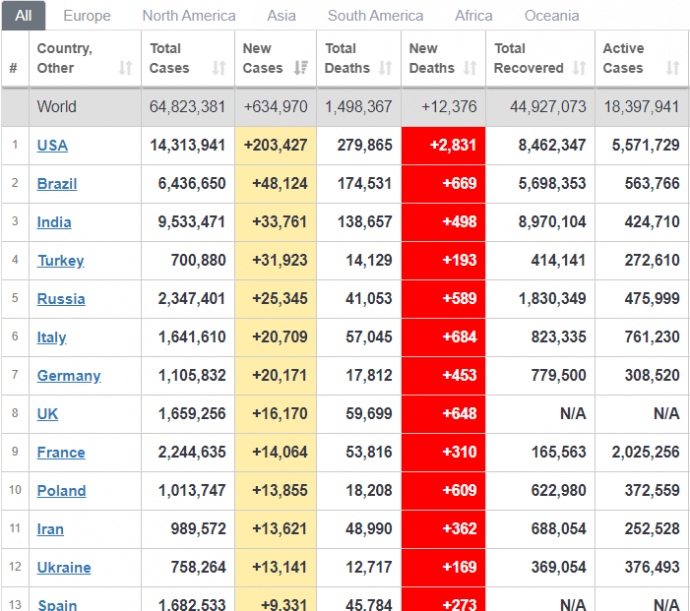690x611 pixels.
Task: Show Asia region data
Action: pyautogui.click(x=281, y=15)
